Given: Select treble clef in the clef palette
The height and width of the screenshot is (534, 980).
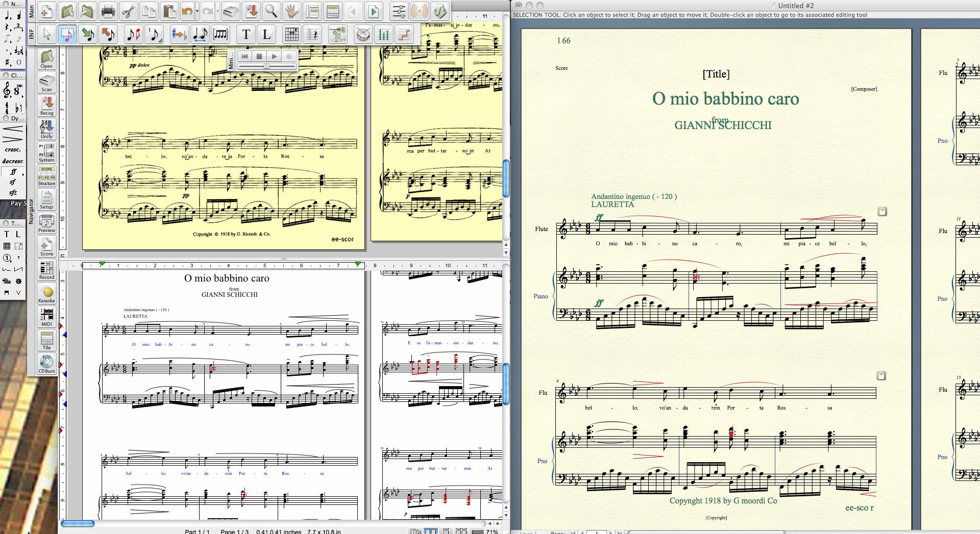Looking at the screenshot, I should click(x=7, y=91).
